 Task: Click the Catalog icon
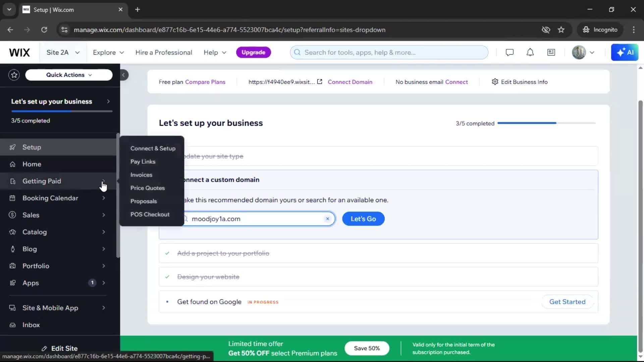(12, 232)
